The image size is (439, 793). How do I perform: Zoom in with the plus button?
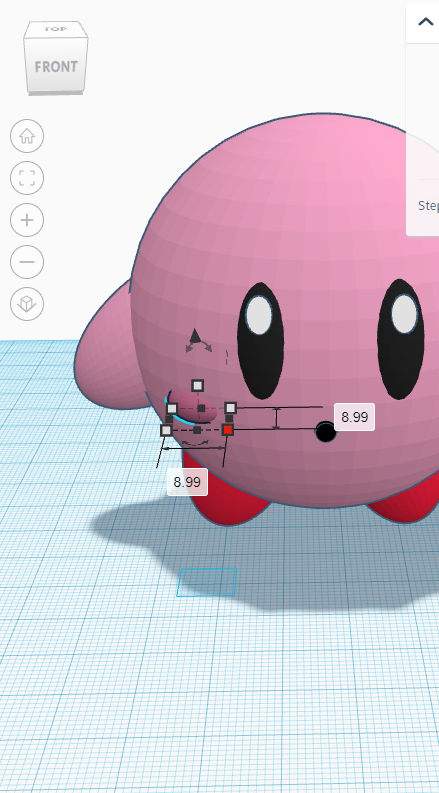pyautogui.click(x=27, y=220)
